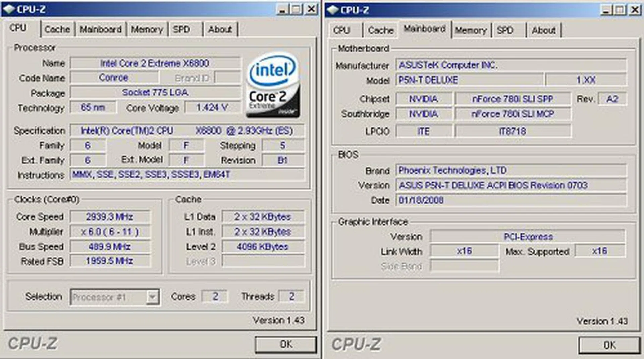Open Memory tab in the motherboard window
The height and width of the screenshot is (359, 644).
471,30
